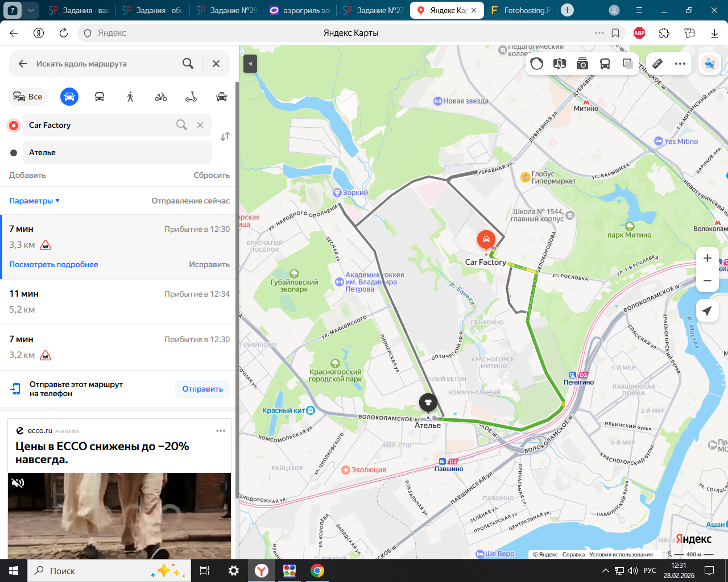Send route to phone with Отправить
This screenshot has width=728, height=582.
[202, 389]
